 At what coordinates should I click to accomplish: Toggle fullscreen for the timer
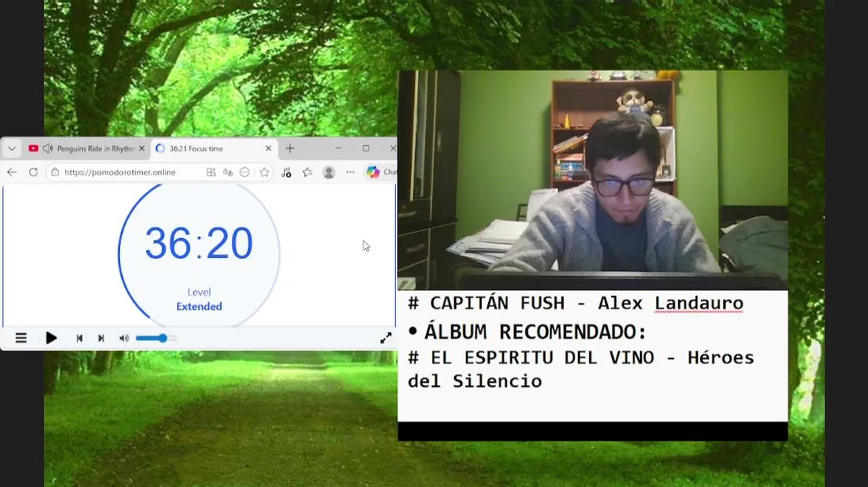pos(385,338)
